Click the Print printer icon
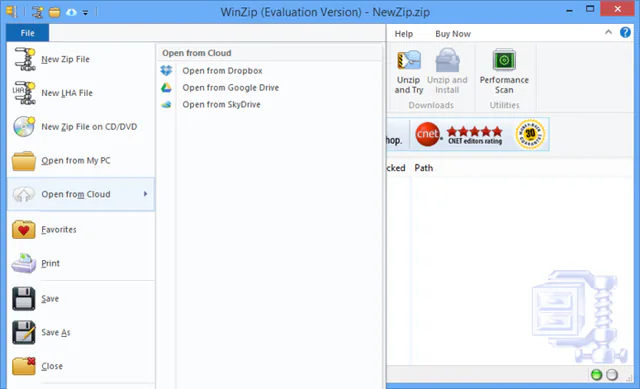Viewport: 640px width, 389px height. pyautogui.click(x=24, y=263)
